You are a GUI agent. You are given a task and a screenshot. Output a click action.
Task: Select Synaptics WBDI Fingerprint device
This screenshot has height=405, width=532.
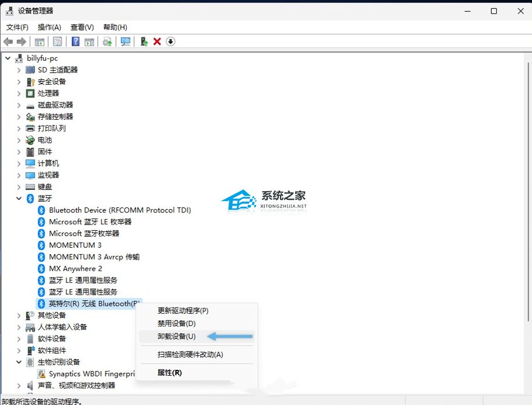[x=92, y=374]
